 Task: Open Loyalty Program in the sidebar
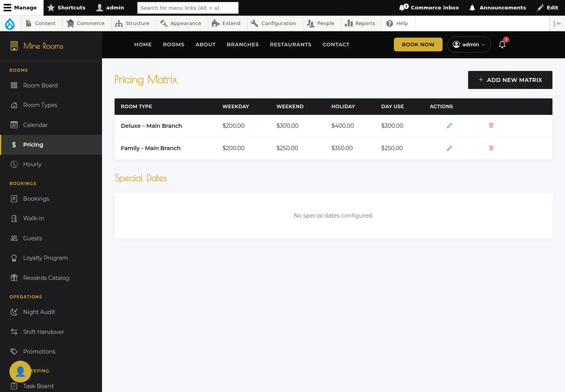click(51, 258)
